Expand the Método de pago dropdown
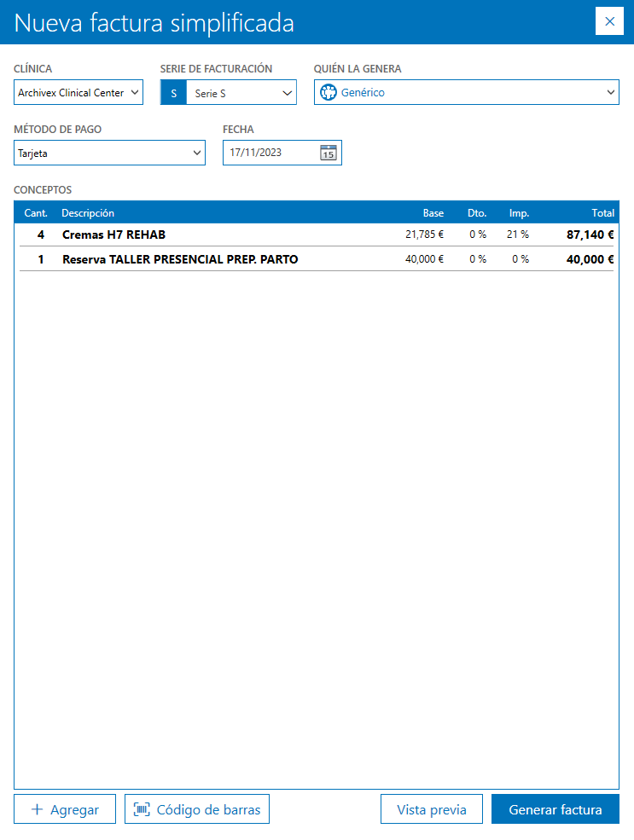 [x=109, y=154]
